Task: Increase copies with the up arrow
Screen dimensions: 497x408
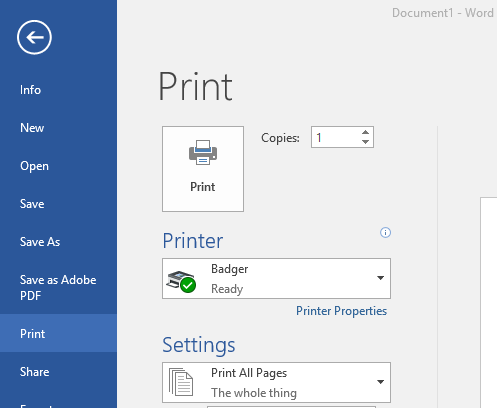Action: (365, 132)
